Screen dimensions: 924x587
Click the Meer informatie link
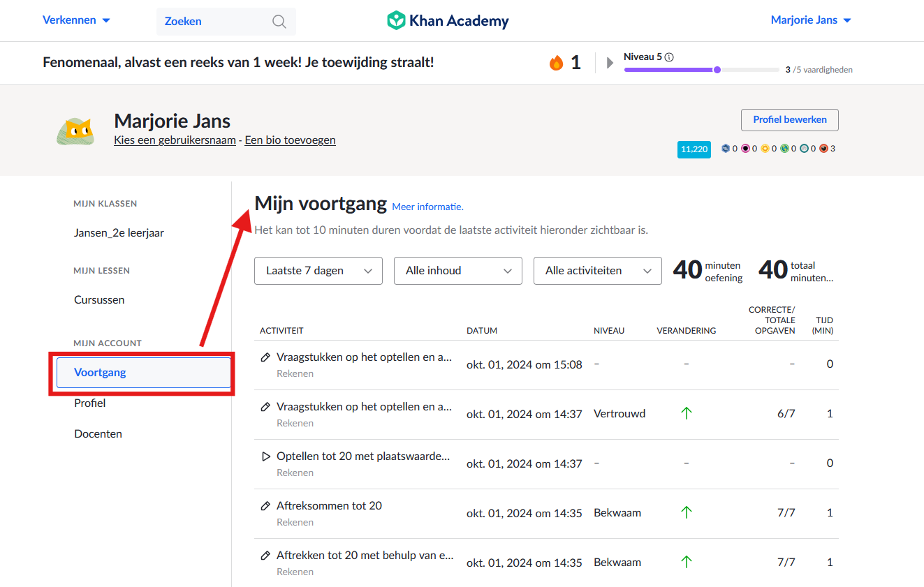(427, 207)
